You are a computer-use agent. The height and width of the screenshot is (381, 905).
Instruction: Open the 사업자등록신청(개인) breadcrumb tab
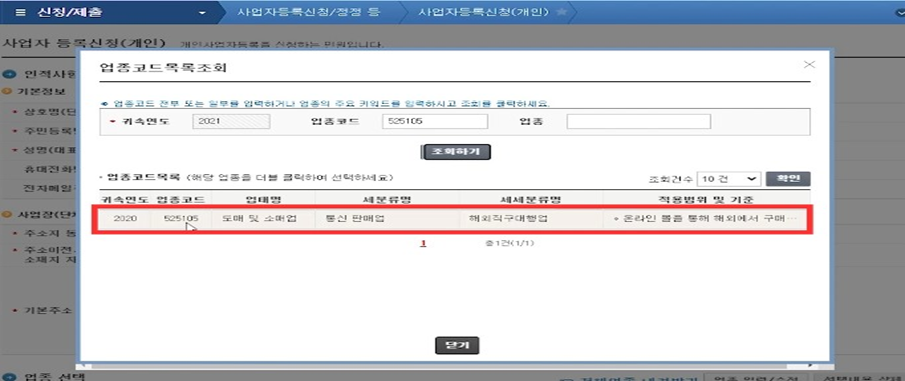tap(484, 12)
